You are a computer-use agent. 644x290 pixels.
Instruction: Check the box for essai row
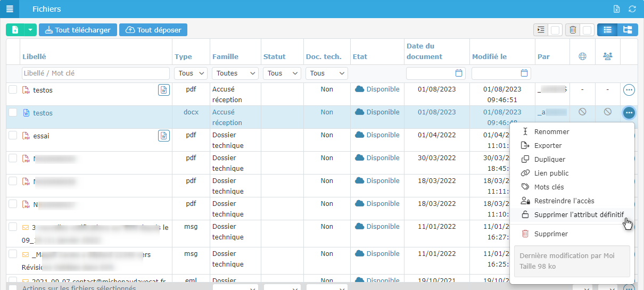click(13, 136)
